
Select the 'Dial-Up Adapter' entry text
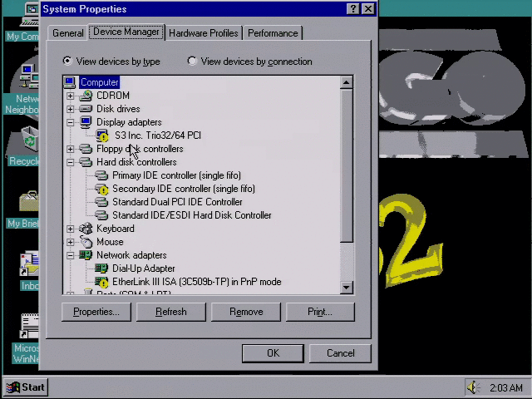(144, 268)
